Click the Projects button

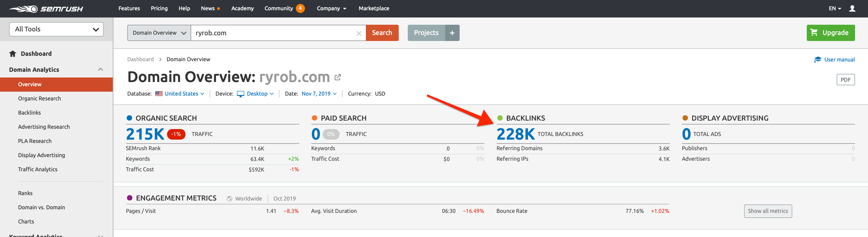(426, 33)
